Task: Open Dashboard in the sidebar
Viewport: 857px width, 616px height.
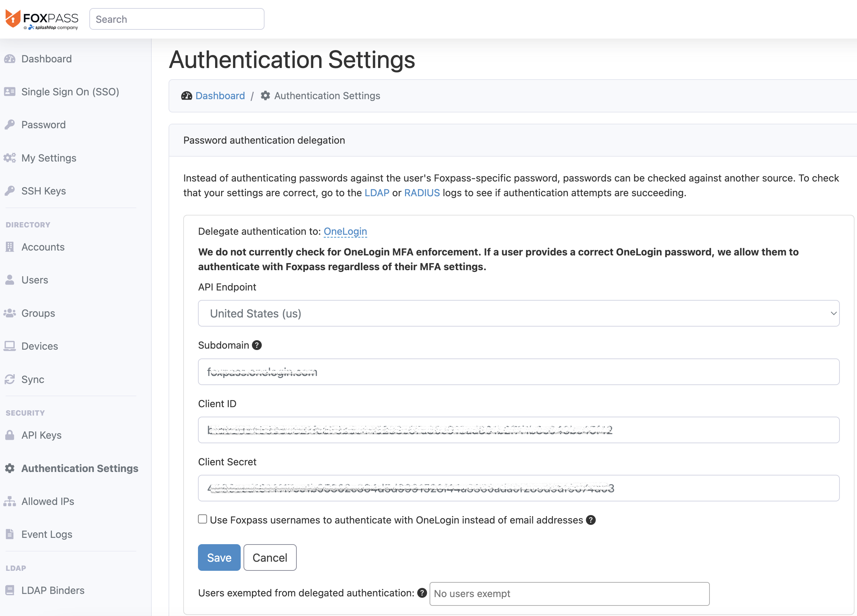Action: tap(46, 59)
